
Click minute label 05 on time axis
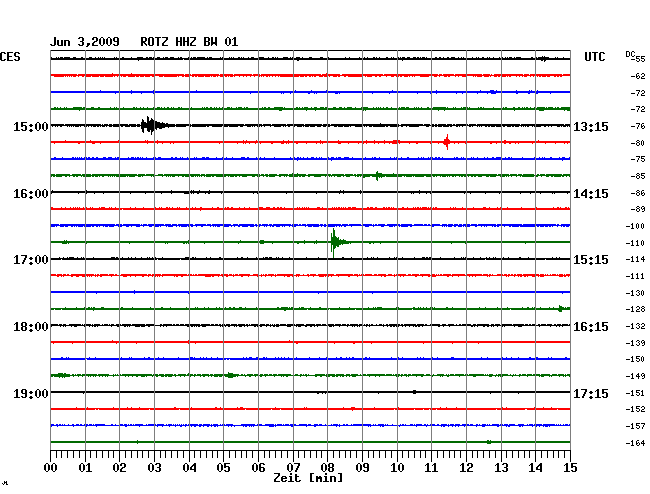(223, 468)
